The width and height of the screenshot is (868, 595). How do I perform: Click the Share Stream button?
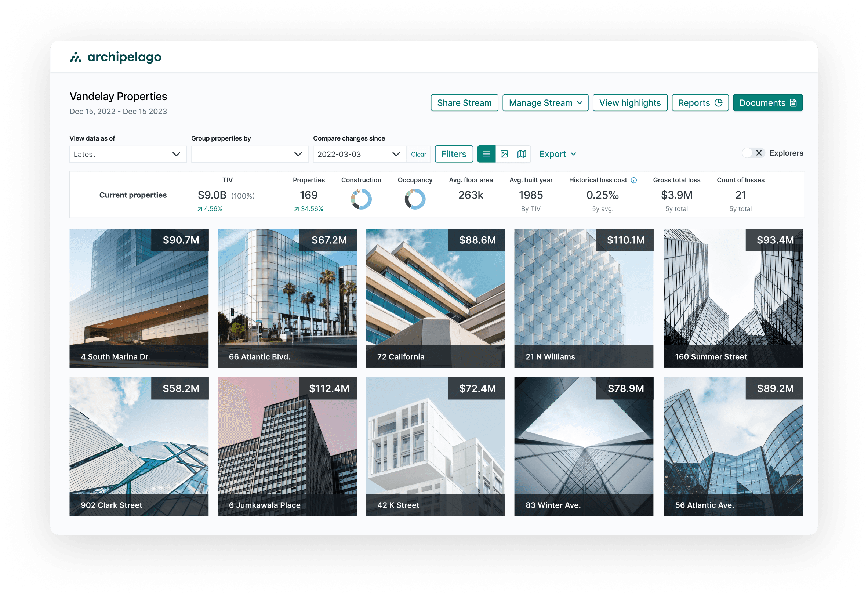[x=464, y=103]
